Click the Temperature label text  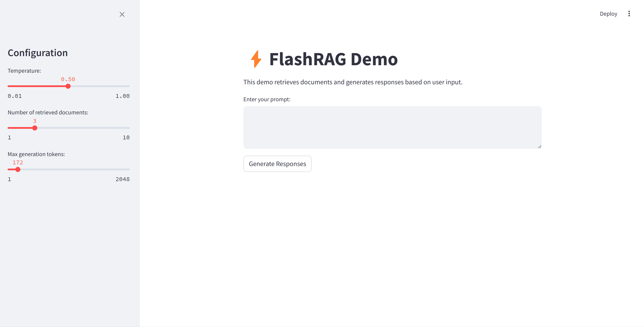pyautogui.click(x=24, y=71)
